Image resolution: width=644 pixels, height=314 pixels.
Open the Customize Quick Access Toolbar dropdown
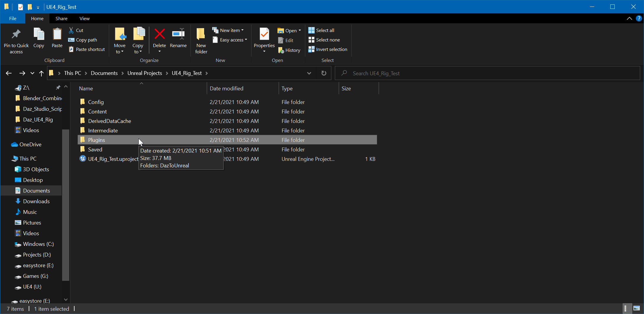pos(38,7)
